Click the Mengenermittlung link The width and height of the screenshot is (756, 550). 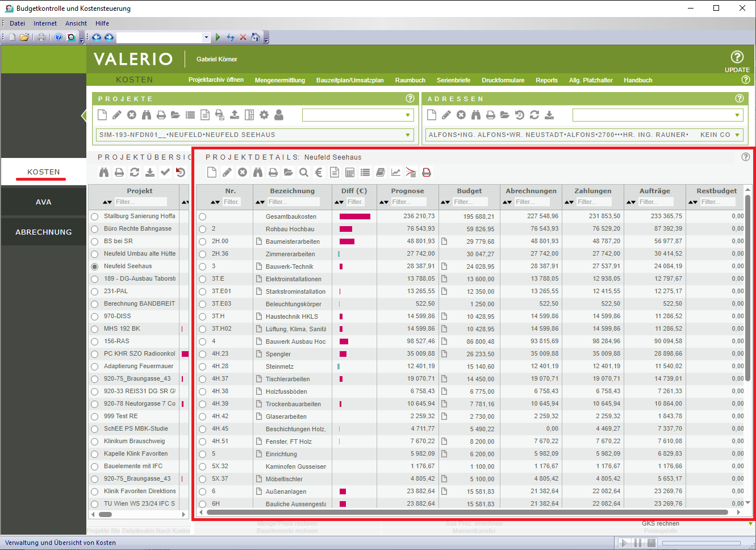point(280,80)
